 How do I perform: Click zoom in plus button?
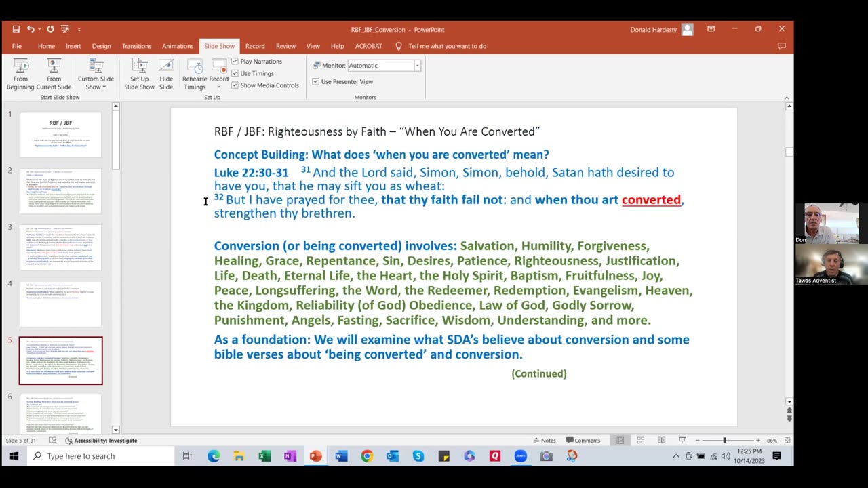[758, 441]
